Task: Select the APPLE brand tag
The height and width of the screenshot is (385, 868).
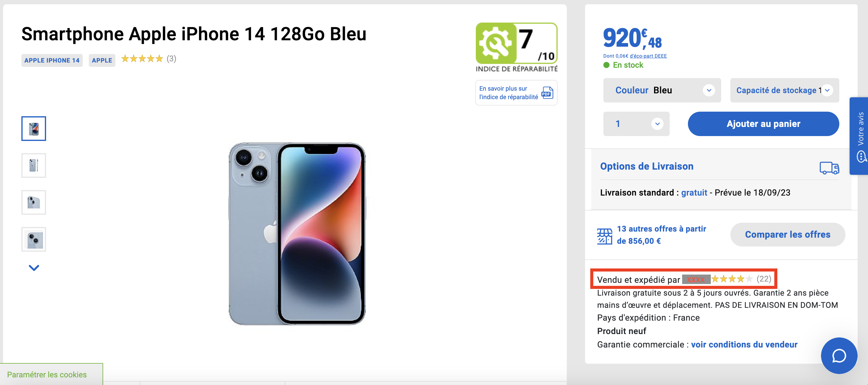Action: coord(102,60)
